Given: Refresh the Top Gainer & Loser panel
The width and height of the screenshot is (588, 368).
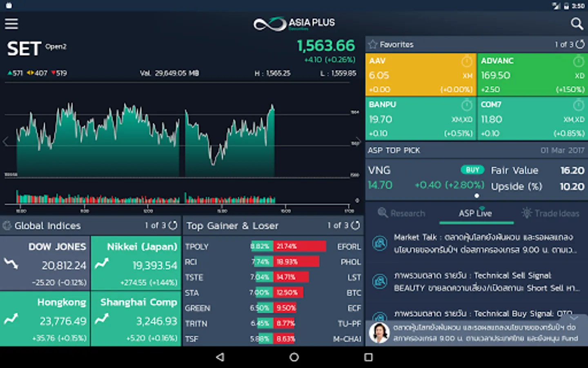Looking at the screenshot, I should (356, 225).
